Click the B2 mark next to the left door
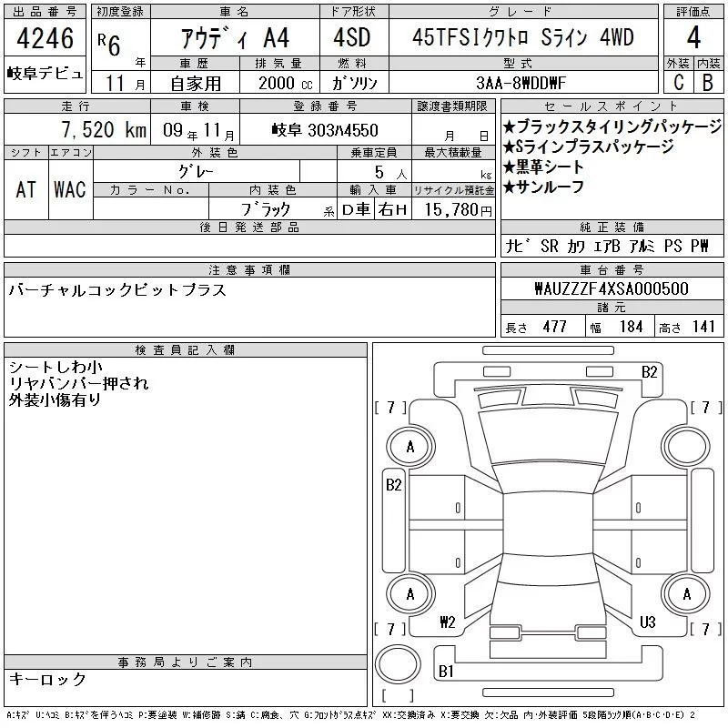This screenshot has width=728, height=728. point(393,485)
